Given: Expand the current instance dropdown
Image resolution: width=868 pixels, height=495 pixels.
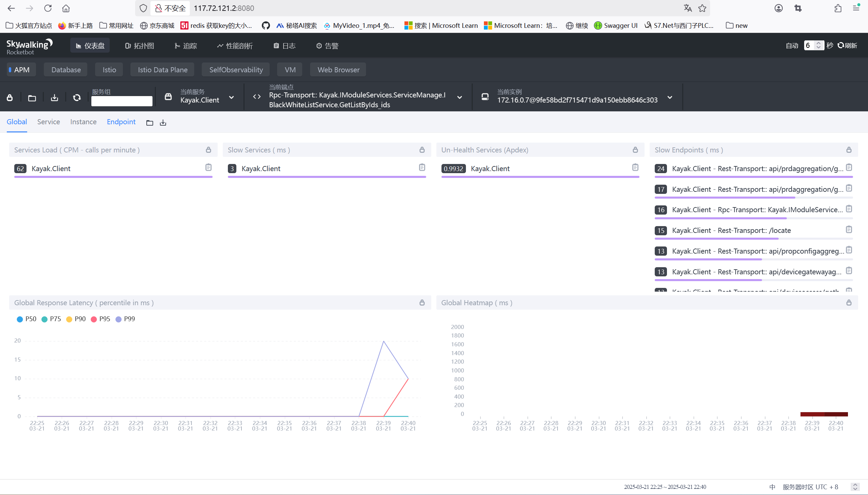Looking at the screenshot, I should tap(669, 97).
